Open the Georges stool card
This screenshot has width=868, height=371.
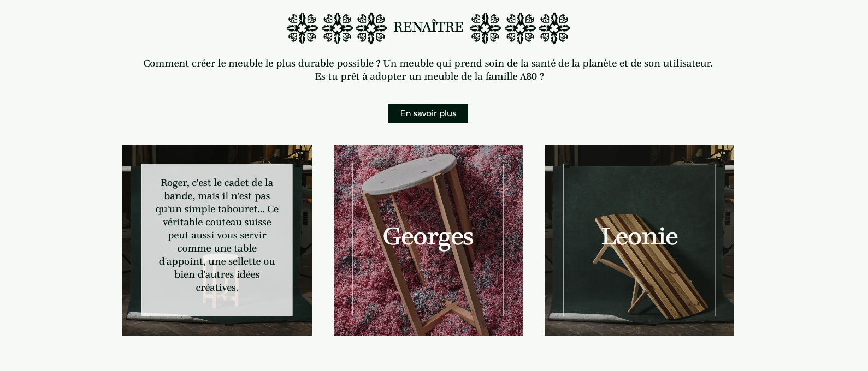point(428,240)
